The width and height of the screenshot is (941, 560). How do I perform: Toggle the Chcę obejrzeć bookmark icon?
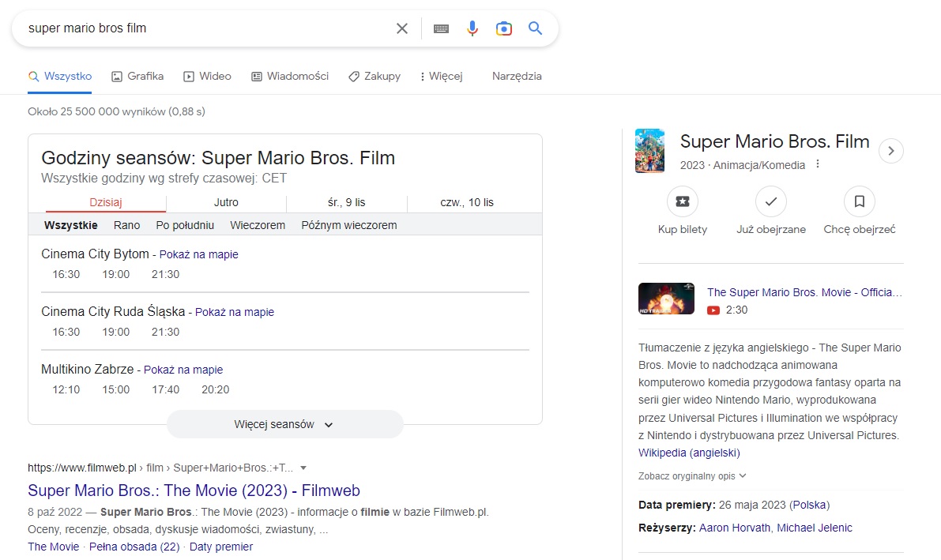tap(860, 201)
